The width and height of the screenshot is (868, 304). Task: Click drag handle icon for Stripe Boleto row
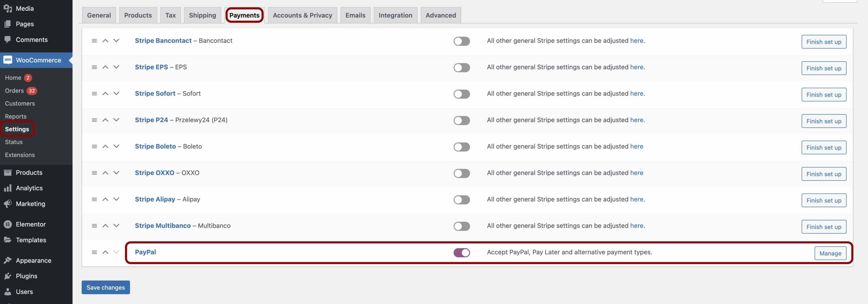click(94, 146)
